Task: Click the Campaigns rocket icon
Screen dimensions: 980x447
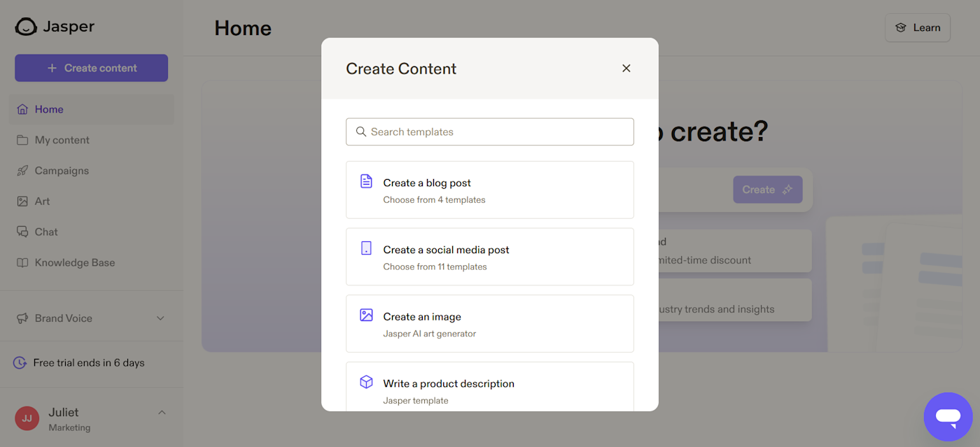Action: click(x=22, y=171)
